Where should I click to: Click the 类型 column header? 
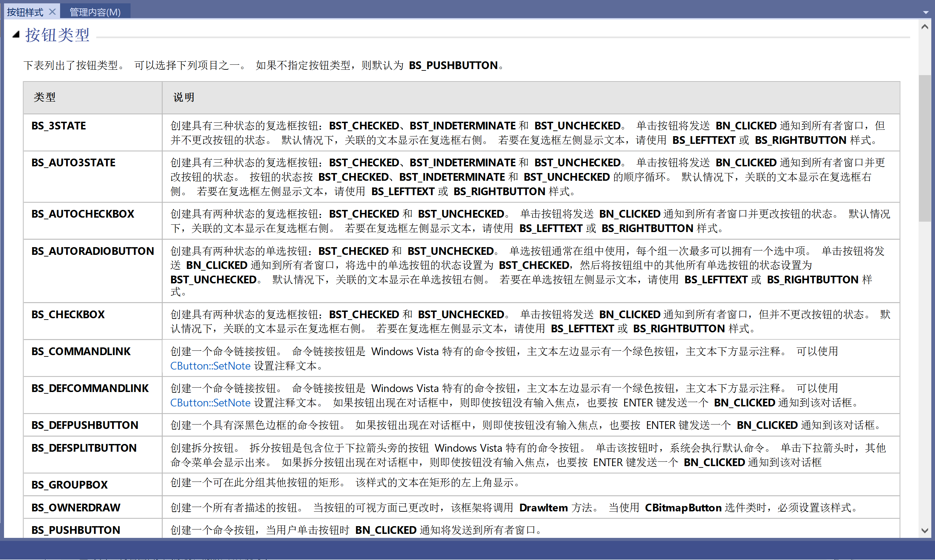45,97
